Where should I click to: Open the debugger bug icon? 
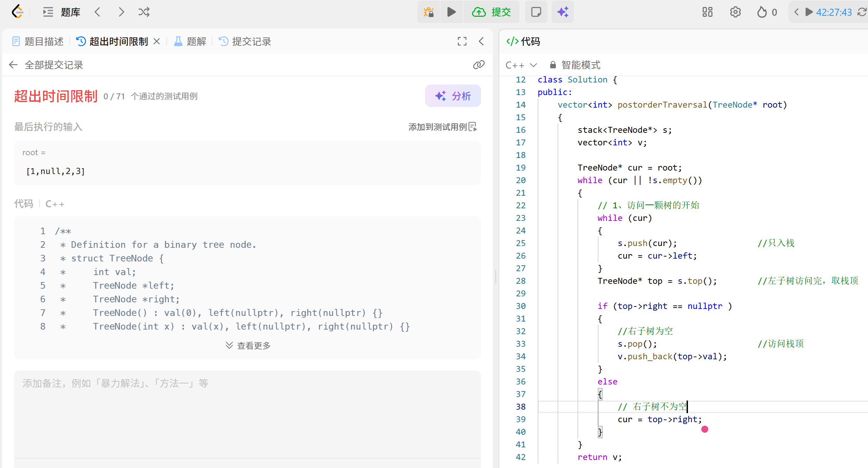(x=429, y=12)
